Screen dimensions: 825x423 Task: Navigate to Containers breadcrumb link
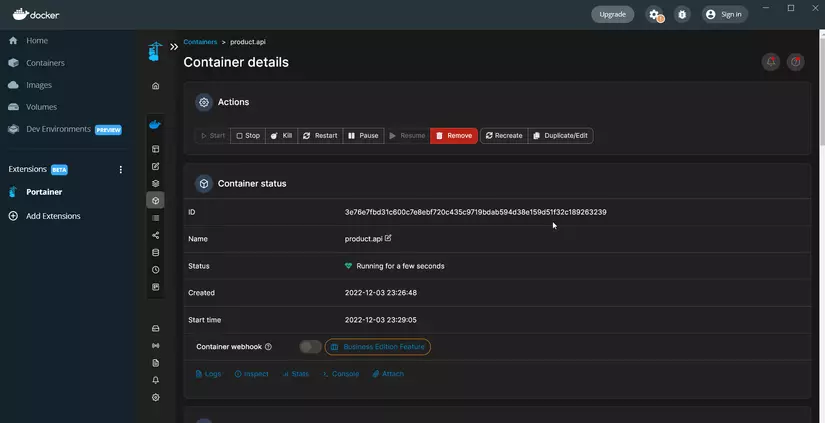(200, 42)
